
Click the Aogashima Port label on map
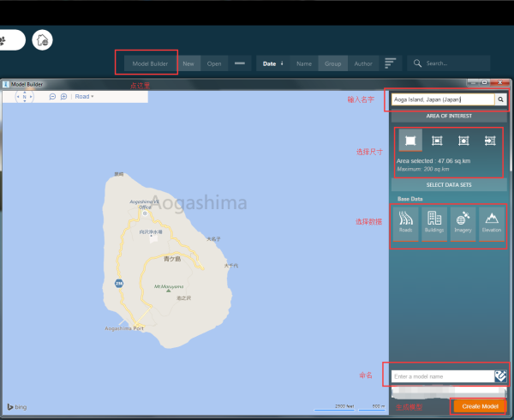(124, 328)
